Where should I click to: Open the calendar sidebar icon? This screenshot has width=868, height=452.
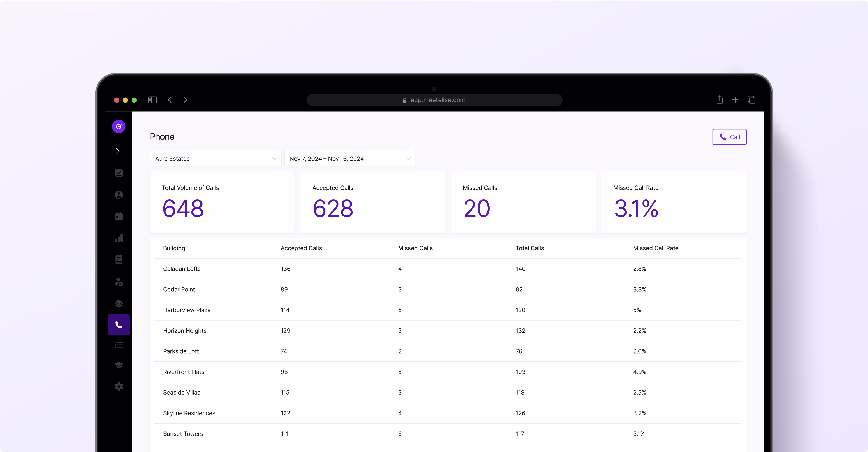(119, 217)
